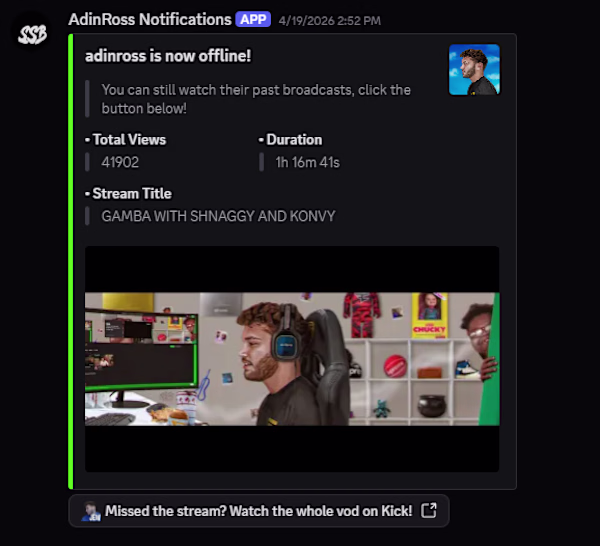Click the small streamer emoji on vod button

click(x=91, y=511)
